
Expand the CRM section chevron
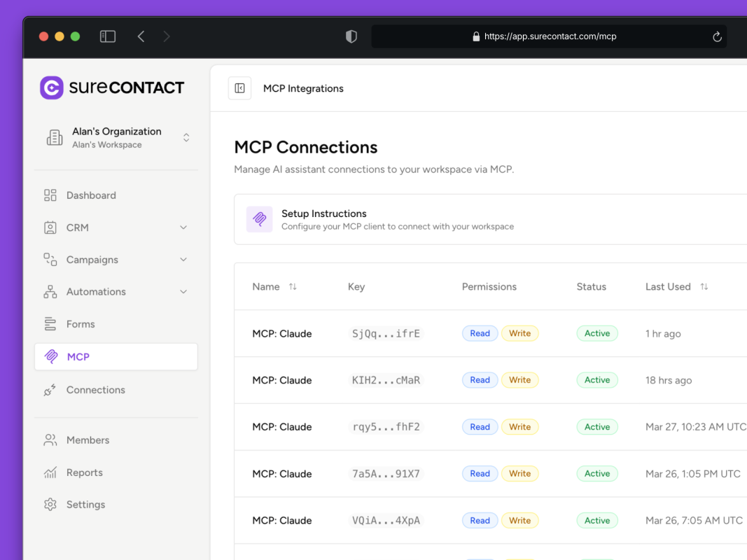coord(183,227)
